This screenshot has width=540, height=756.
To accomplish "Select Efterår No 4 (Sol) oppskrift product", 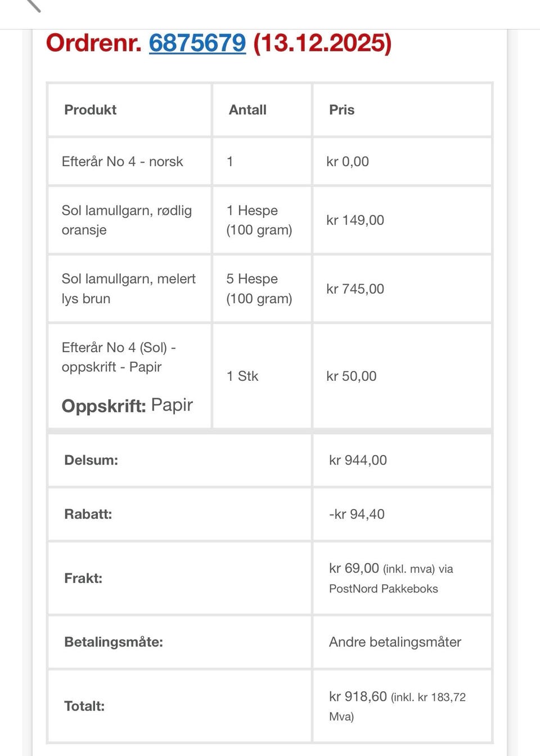I will click(x=119, y=357).
